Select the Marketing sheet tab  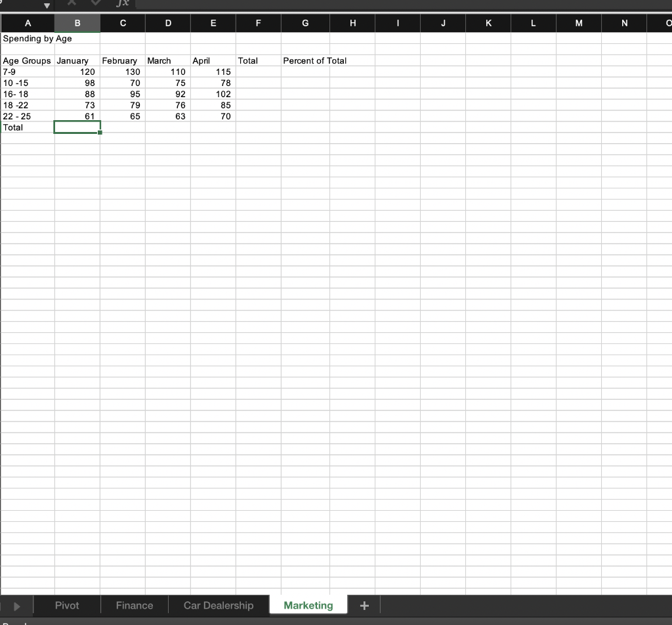(308, 605)
